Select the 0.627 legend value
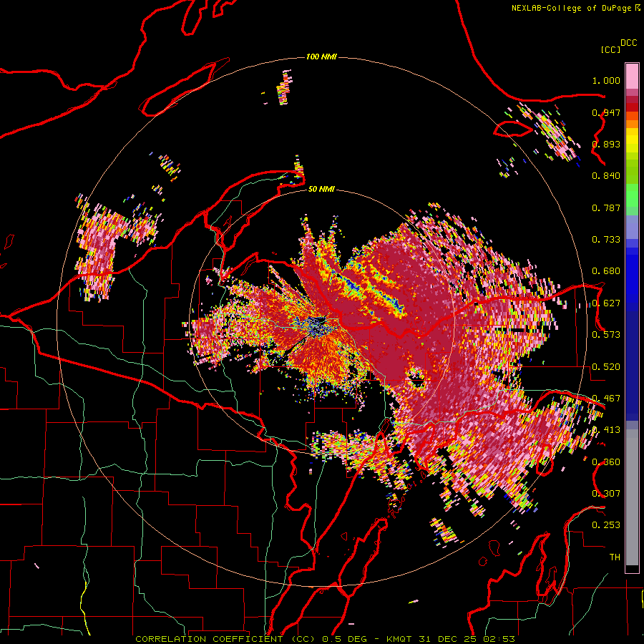The height and width of the screenshot is (644, 644). [606, 303]
